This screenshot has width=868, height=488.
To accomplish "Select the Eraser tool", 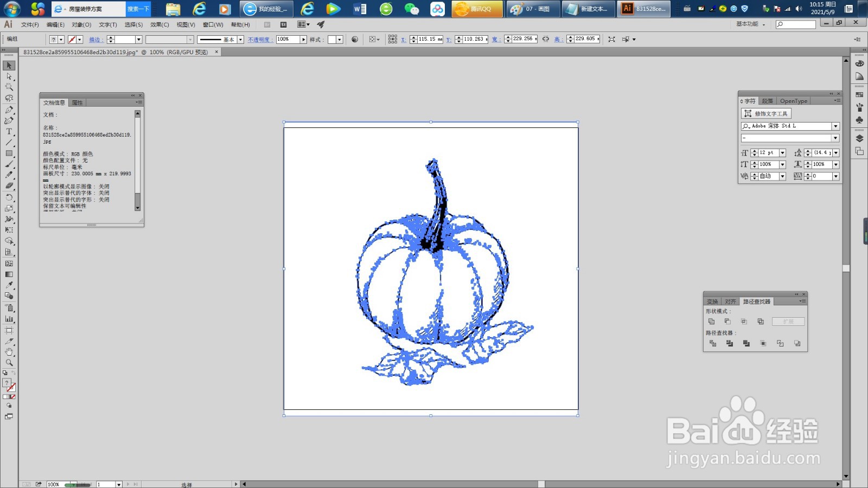I will [x=9, y=186].
